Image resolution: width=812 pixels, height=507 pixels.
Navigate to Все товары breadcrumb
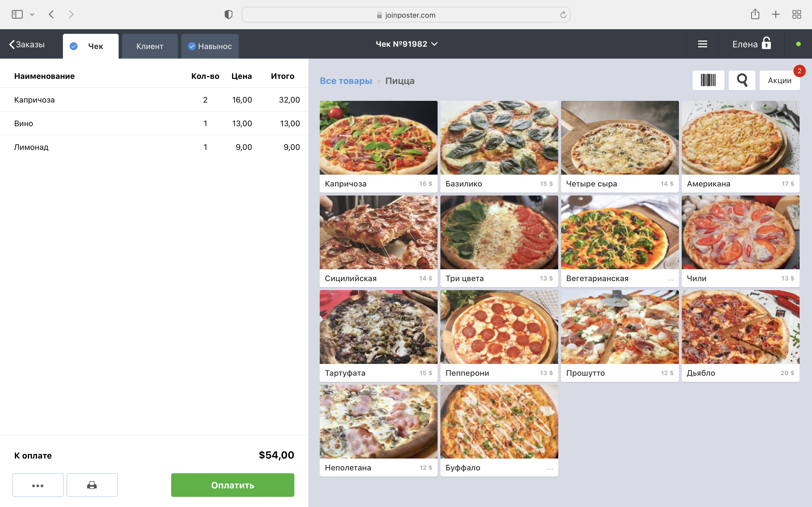tap(346, 81)
